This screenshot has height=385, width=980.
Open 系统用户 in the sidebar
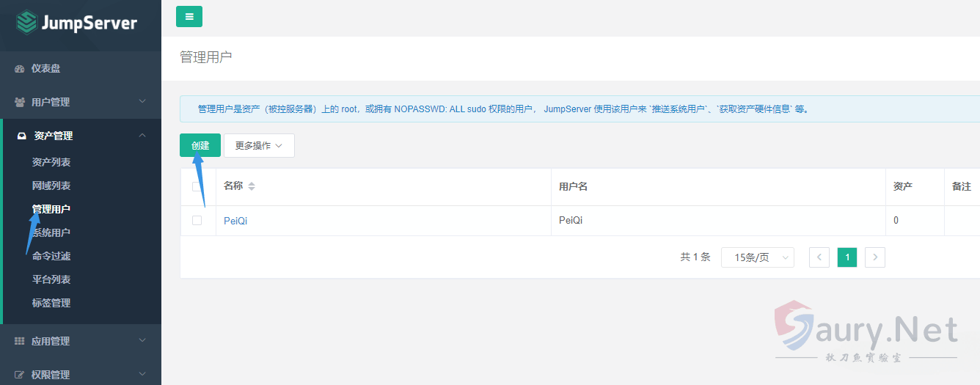coord(51,232)
